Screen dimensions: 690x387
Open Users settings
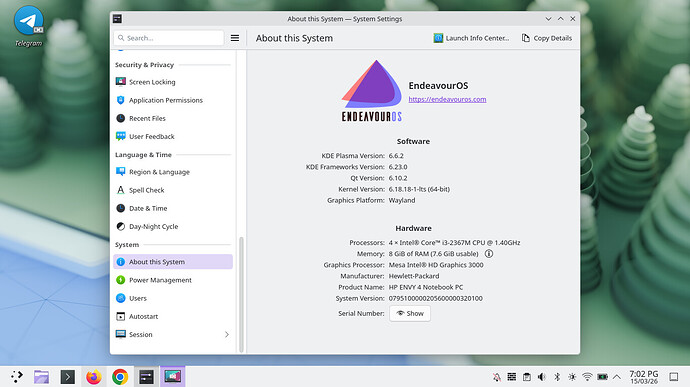[172, 298]
